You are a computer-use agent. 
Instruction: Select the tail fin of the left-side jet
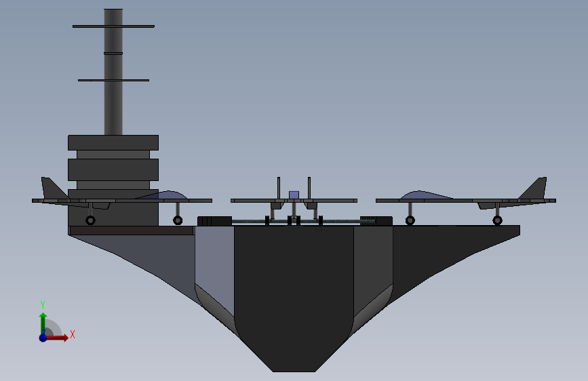53,188
